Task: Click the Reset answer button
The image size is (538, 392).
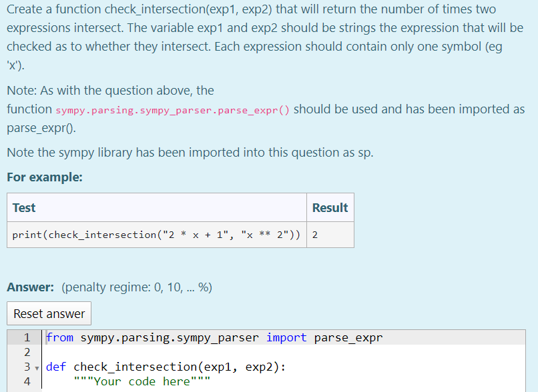Action: tap(49, 313)
